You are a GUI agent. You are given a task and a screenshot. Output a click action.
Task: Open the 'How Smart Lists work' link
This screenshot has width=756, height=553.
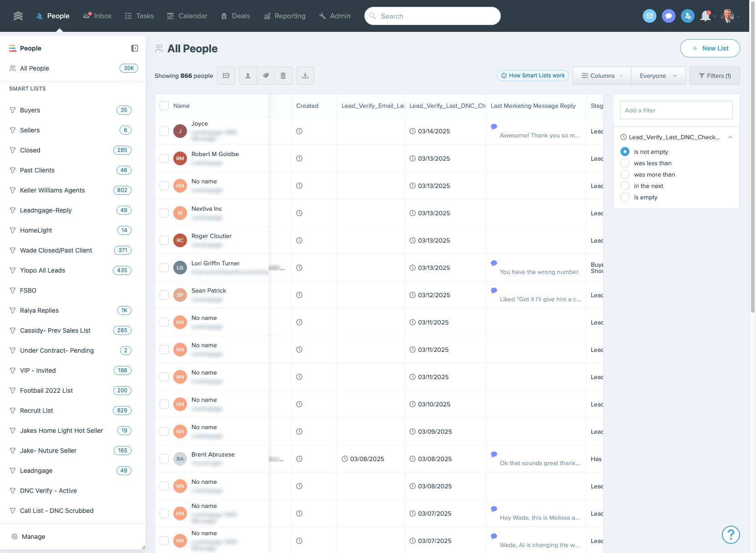click(533, 76)
